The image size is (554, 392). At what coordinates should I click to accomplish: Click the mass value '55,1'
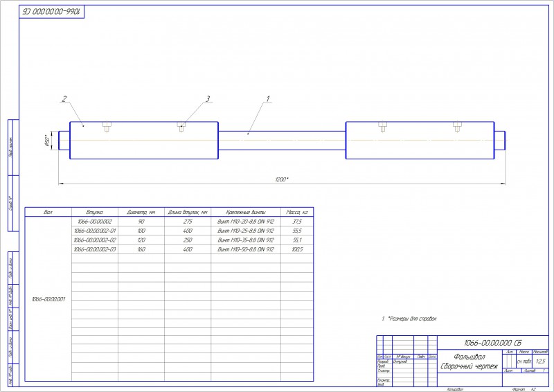point(297,240)
